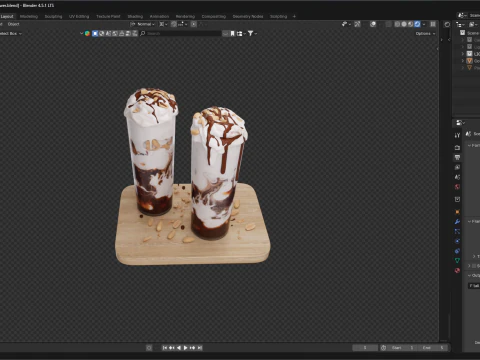Open Normal transform orientation dropdown
Image resolution: width=480 pixels, height=360 pixels.
coord(142,24)
